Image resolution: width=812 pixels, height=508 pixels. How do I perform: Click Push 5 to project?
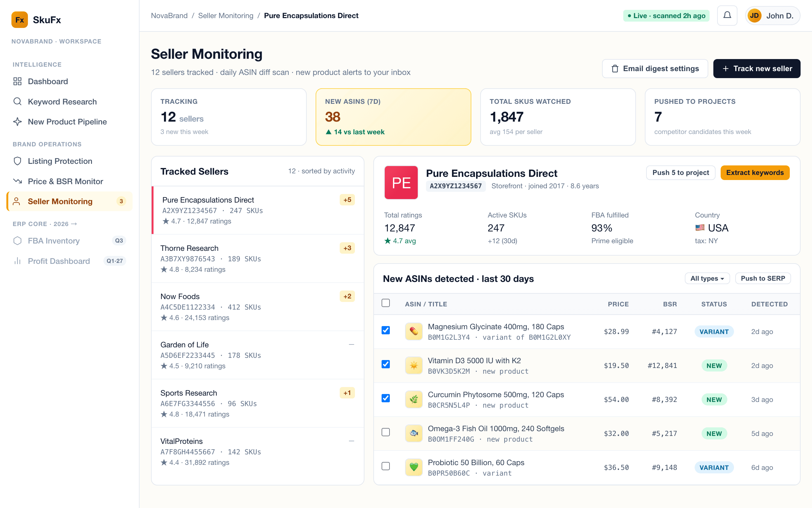(680, 173)
